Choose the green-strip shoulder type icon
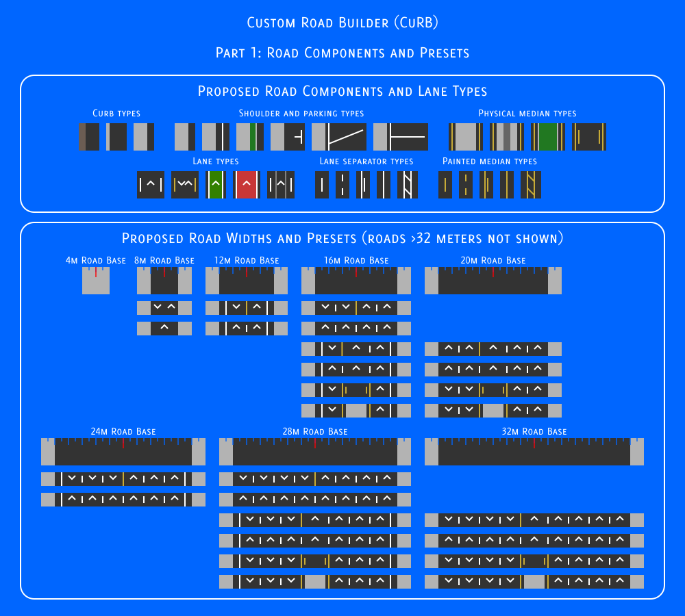Viewport: 685px width, 616px height. (250, 137)
